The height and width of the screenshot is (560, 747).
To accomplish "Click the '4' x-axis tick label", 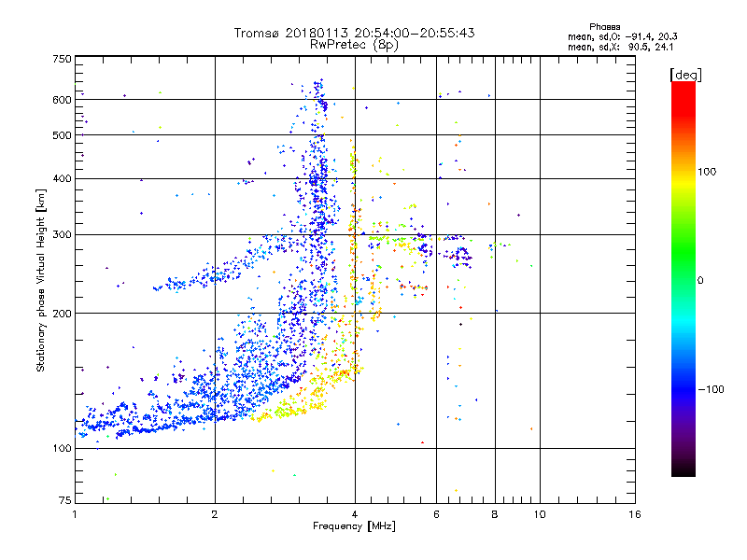I will pos(355,514).
